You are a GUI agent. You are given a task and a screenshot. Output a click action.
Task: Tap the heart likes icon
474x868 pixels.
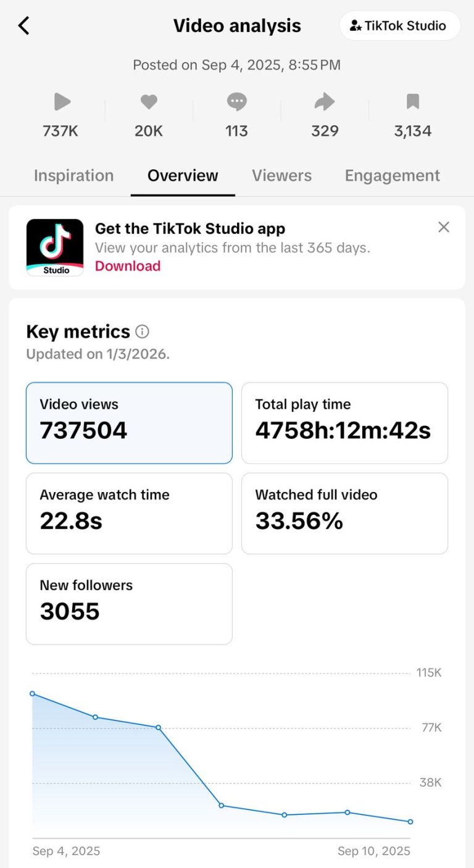[149, 101]
